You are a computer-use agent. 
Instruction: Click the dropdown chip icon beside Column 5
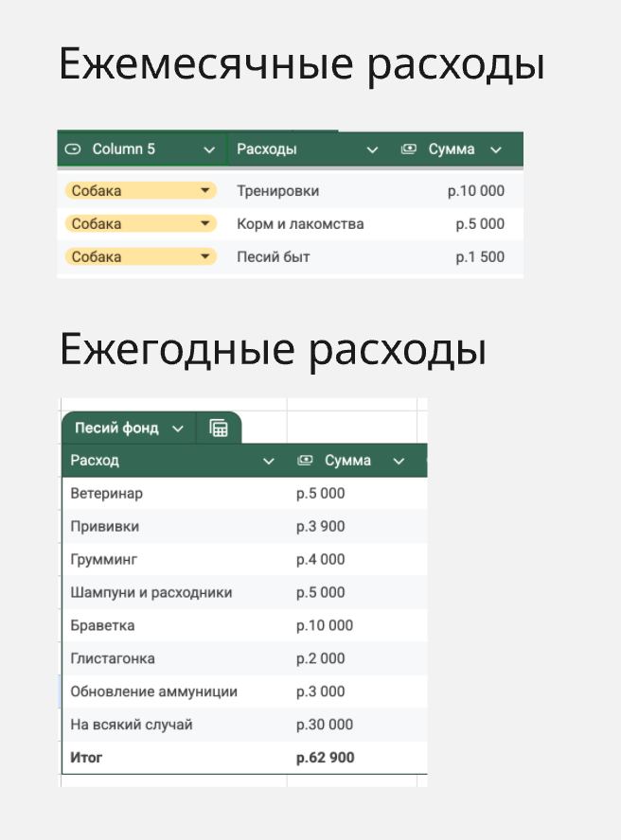[73, 149]
